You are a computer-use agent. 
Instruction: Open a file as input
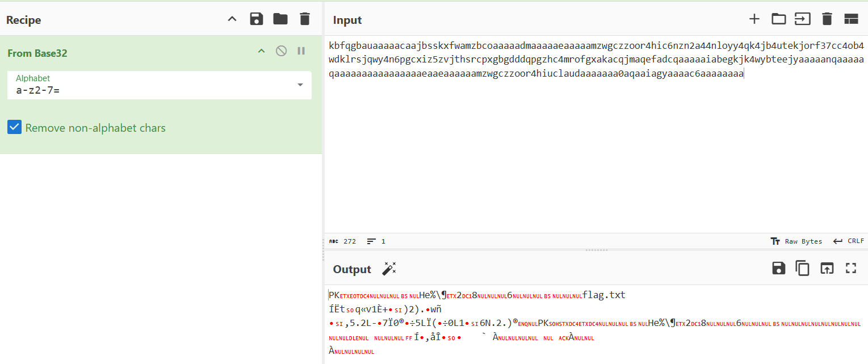click(x=802, y=19)
